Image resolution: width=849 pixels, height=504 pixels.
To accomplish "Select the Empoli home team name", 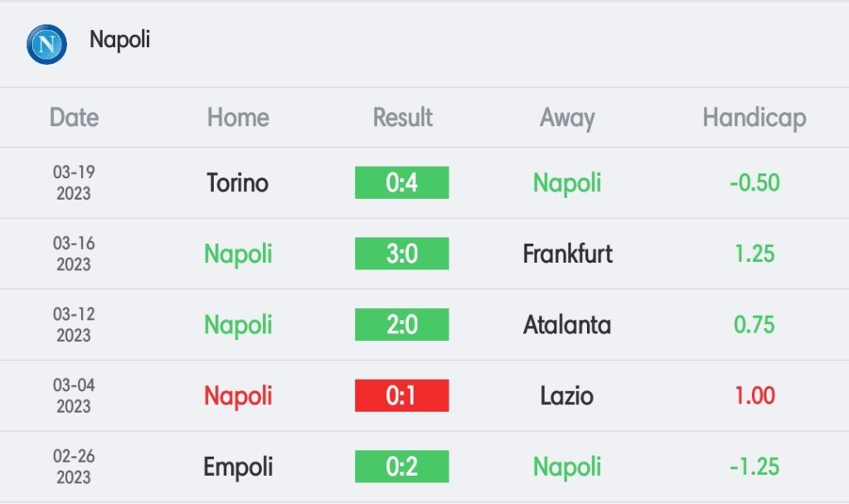I will click(238, 468).
